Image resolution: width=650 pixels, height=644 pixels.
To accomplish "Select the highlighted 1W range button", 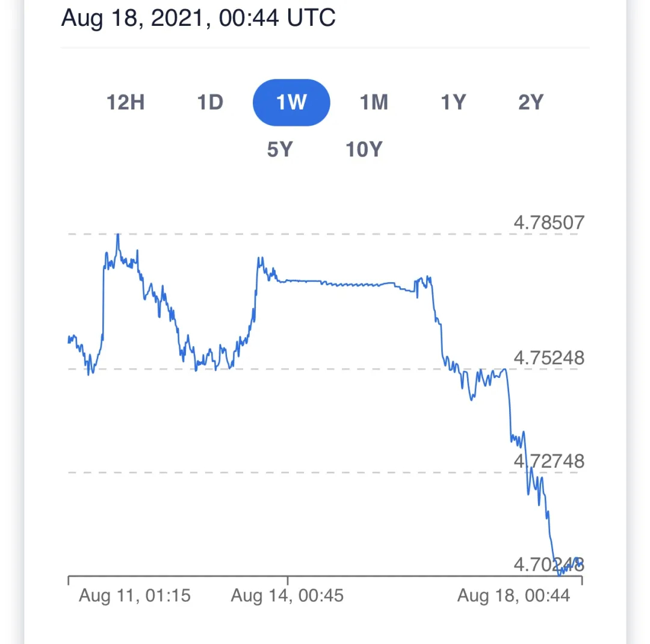I will tap(291, 102).
